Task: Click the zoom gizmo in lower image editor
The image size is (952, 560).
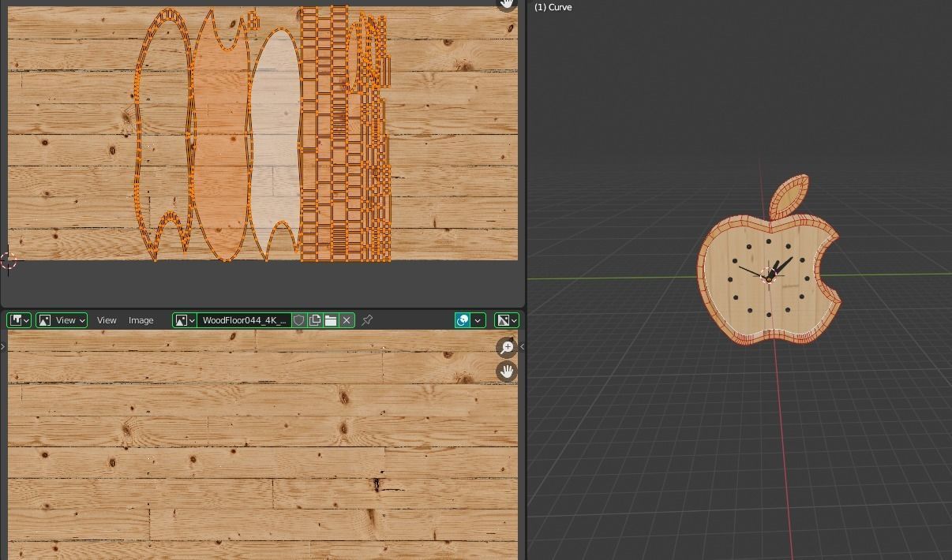Action: point(506,347)
